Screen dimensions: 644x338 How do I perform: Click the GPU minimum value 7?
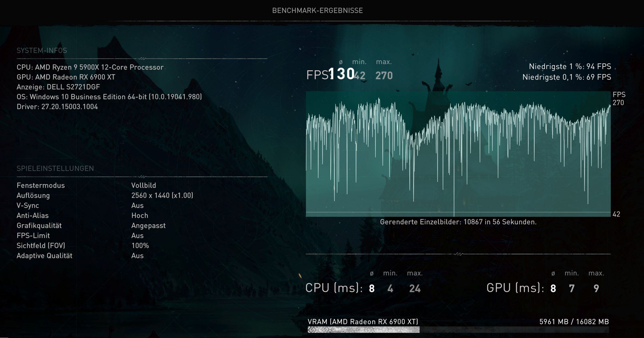572,289
